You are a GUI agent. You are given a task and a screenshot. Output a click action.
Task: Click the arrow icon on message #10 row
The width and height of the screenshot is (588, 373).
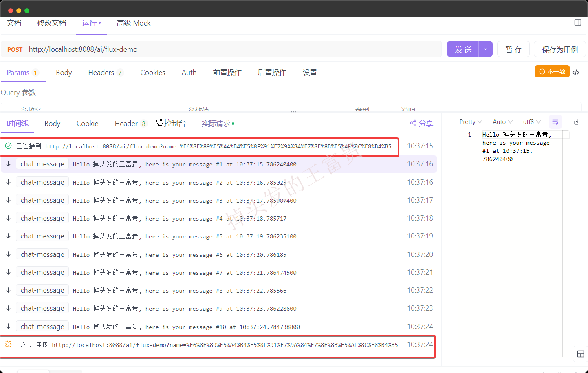coord(8,327)
